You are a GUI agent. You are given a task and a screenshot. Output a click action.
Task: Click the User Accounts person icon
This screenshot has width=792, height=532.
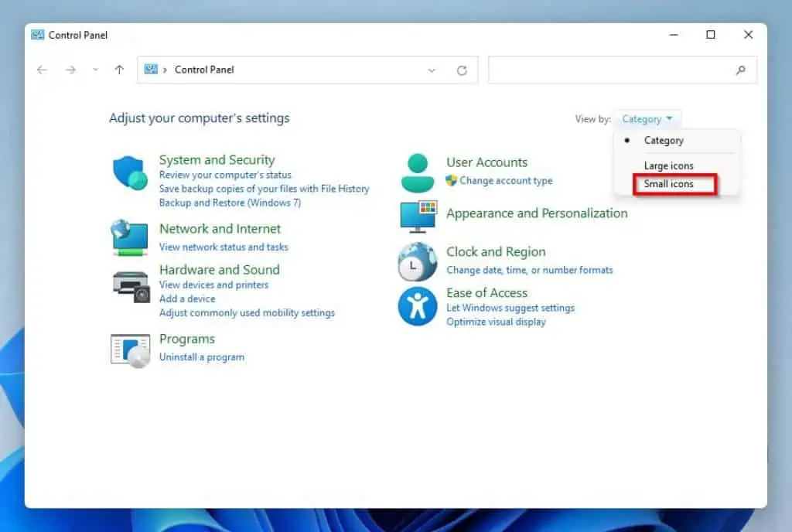coord(418,172)
